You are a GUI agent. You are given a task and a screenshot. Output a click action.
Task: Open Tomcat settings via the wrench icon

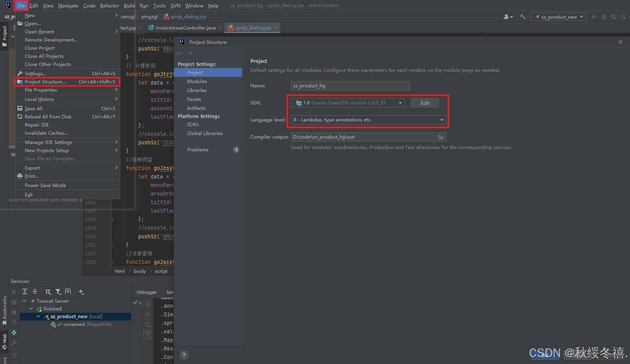[14, 341]
